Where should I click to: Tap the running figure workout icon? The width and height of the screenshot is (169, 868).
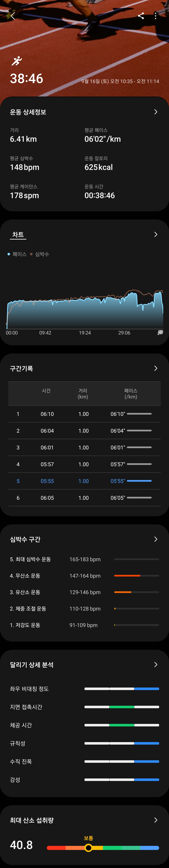16,61
